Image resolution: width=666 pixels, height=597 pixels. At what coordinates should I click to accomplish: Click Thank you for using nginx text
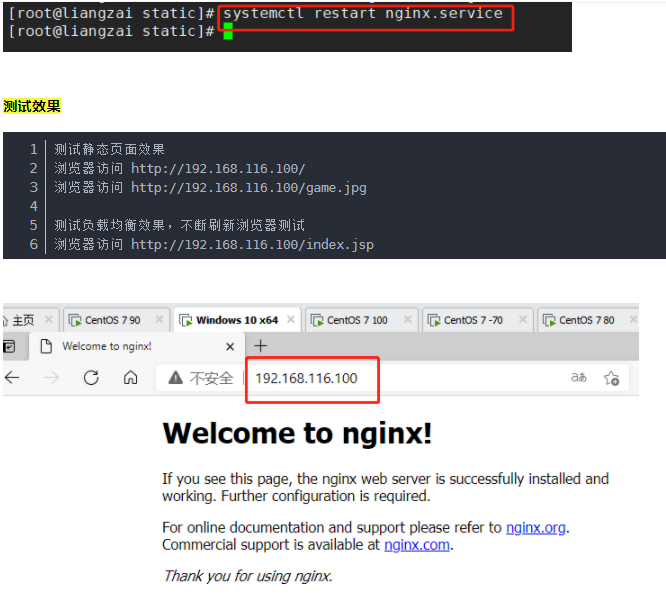pyautogui.click(x=248, y=576)
